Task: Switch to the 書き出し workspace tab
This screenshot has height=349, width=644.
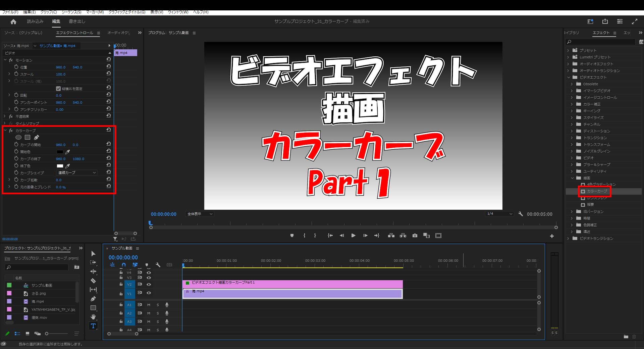Action: [77, 21]
